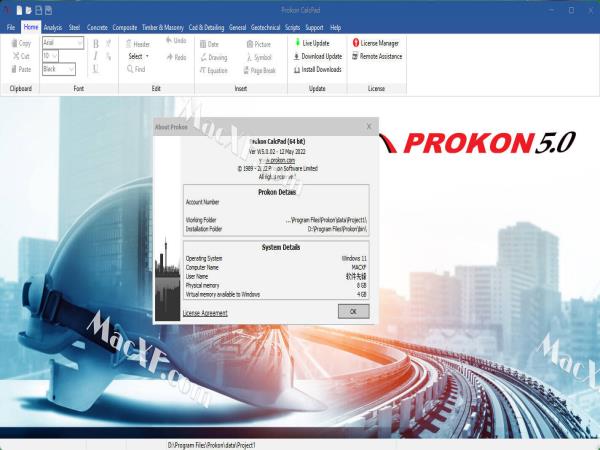Toggle Italic formatting
The width and height of the screenshot is (600, 450).
[x=95, y=56]
